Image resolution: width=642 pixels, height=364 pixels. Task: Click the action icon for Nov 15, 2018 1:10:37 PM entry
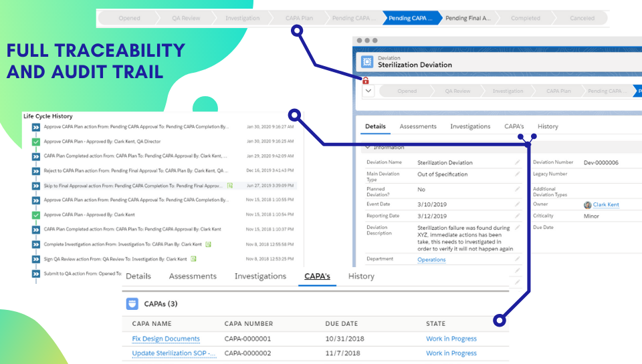point(36,230)
